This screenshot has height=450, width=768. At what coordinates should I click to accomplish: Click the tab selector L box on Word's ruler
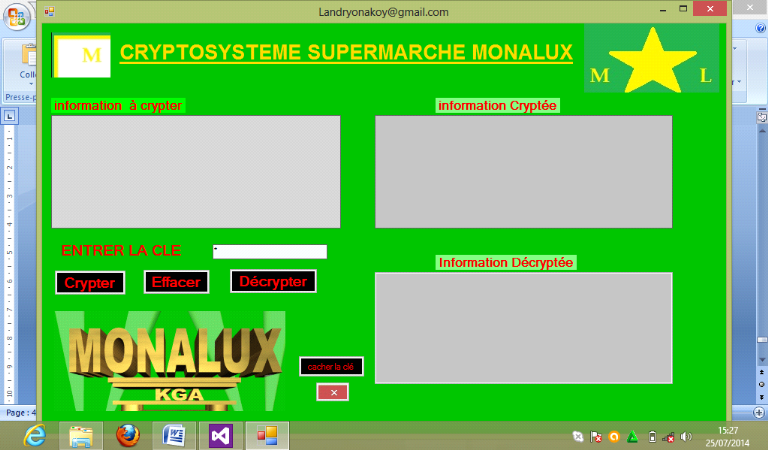9,117
